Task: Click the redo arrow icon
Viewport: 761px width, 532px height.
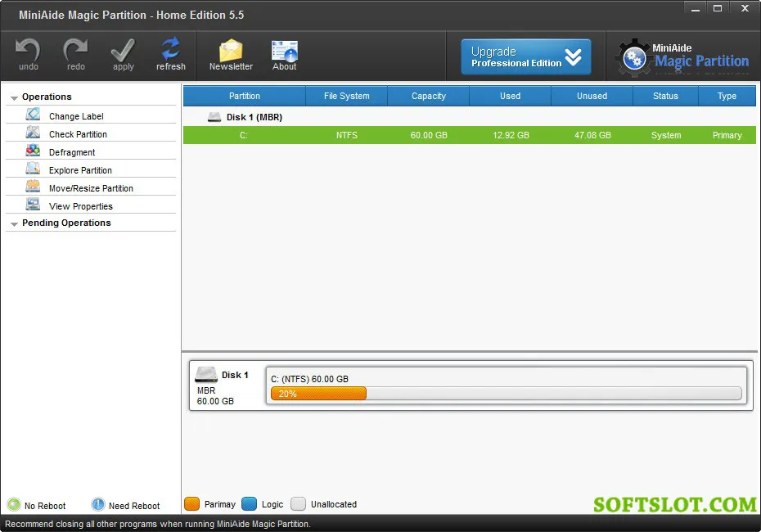Action: (x=76, y=49)
